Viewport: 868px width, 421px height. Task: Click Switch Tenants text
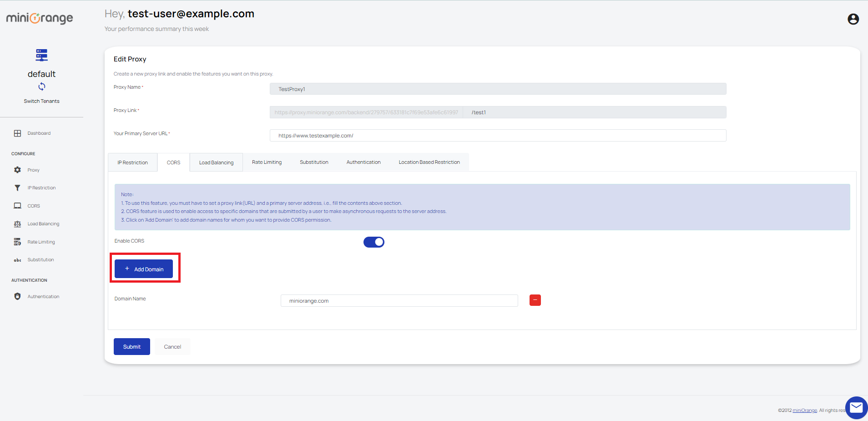[x=41, y=101]
